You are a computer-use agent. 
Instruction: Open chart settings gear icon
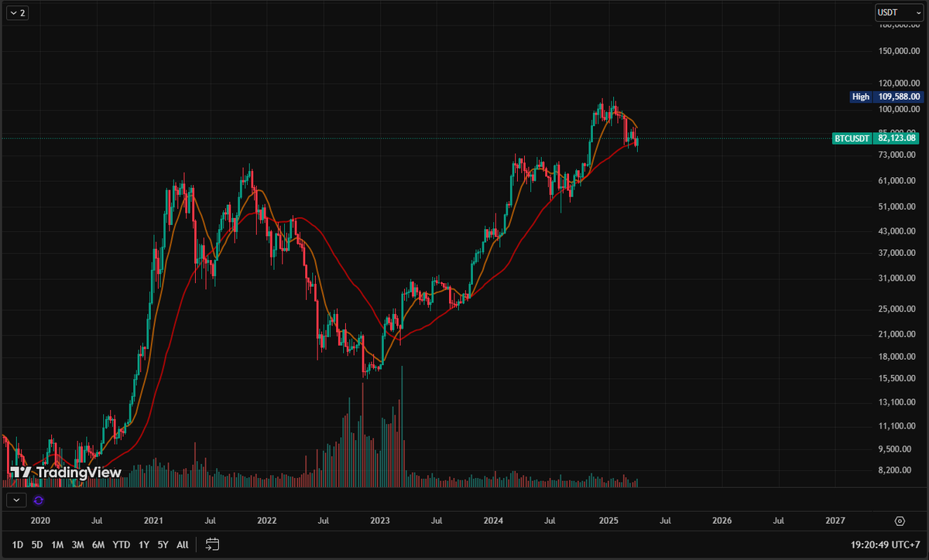tap(900, 521)
